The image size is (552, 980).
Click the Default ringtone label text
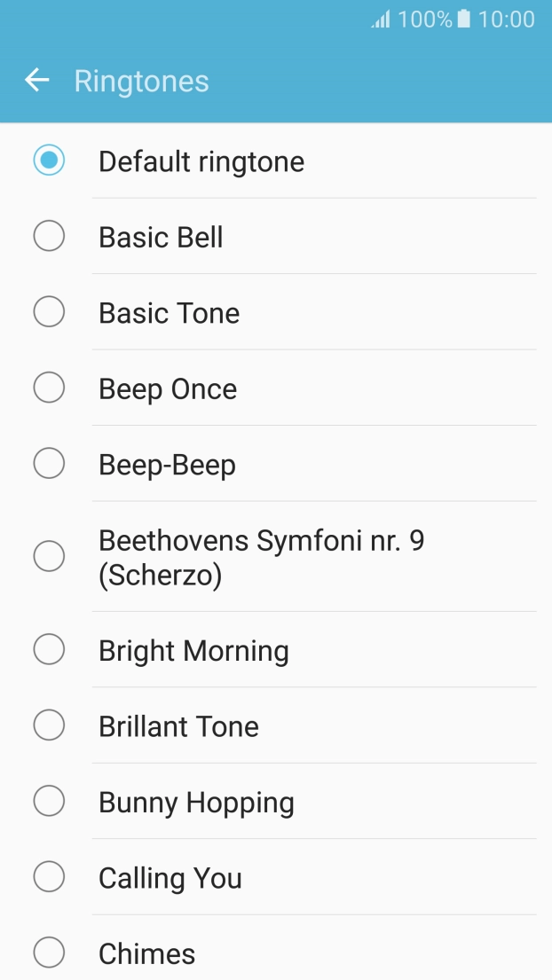pyautogui.click(x=201, y=161)
